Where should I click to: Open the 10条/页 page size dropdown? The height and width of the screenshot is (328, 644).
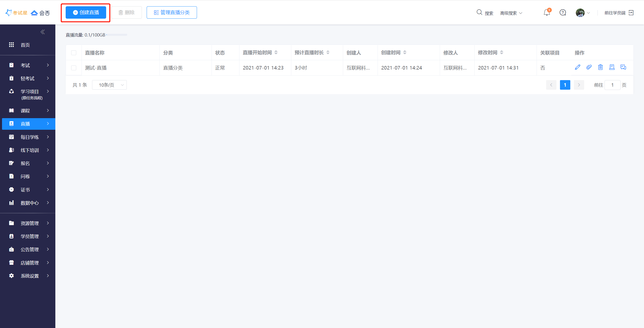pyautogui.click(x=109, y=85)
